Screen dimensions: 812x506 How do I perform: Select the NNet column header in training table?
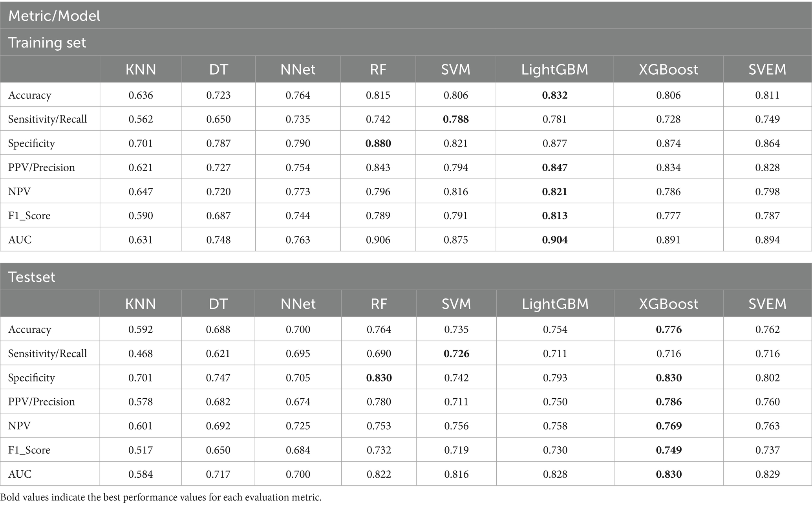tap(298, 69)
